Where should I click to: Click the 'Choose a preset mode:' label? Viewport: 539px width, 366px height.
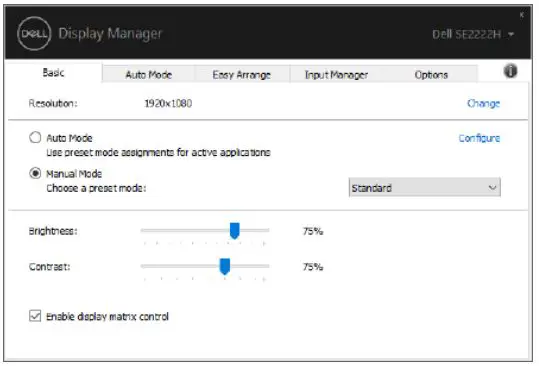[96, 188]
